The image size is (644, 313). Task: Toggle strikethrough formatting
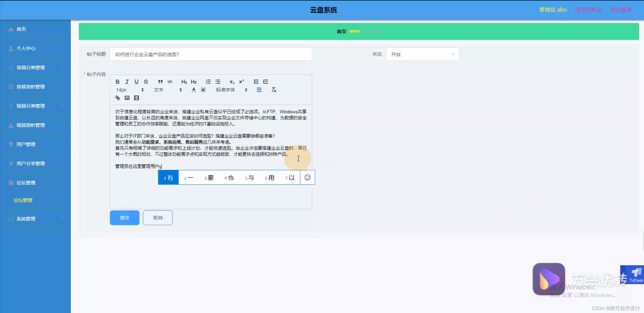pyautogui.click(x=146, y=82)
